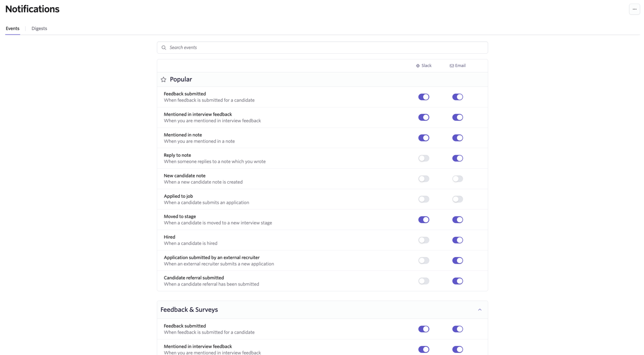Enable Slack for New candidate note
644x355 pixels.
pyautogui.click(x=424, y=179)
